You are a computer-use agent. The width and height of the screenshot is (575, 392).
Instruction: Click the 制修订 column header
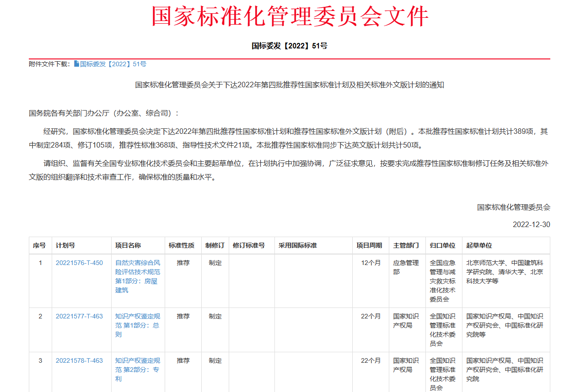pos(215,245)
